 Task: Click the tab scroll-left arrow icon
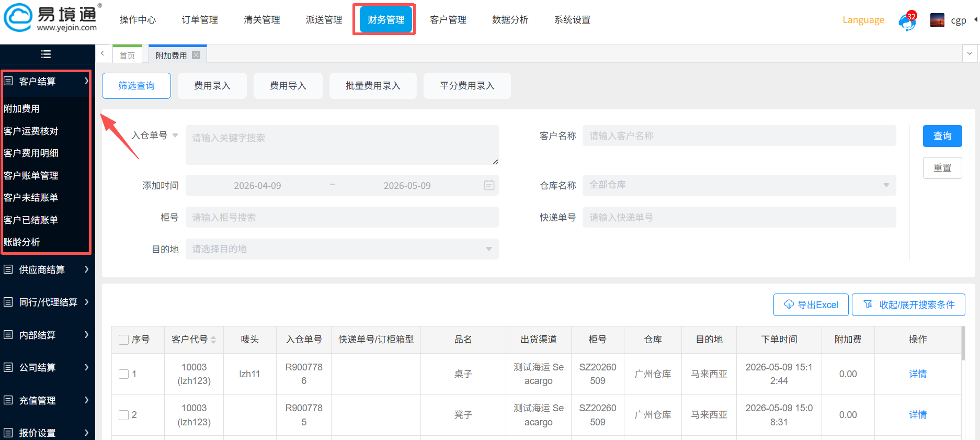[x=102, y=53]
